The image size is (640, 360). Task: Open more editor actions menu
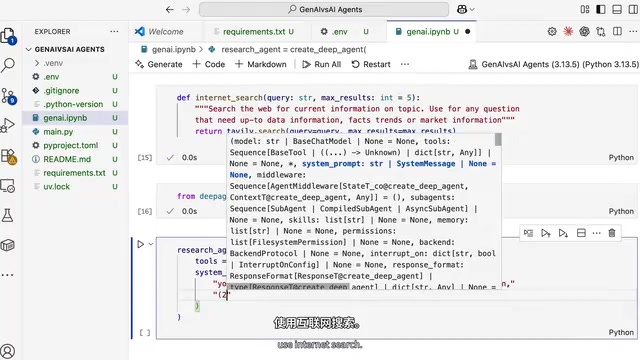click(633, 31)
